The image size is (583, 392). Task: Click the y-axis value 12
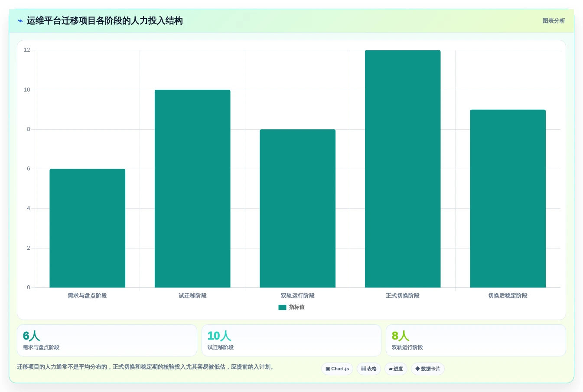(27, 50)
